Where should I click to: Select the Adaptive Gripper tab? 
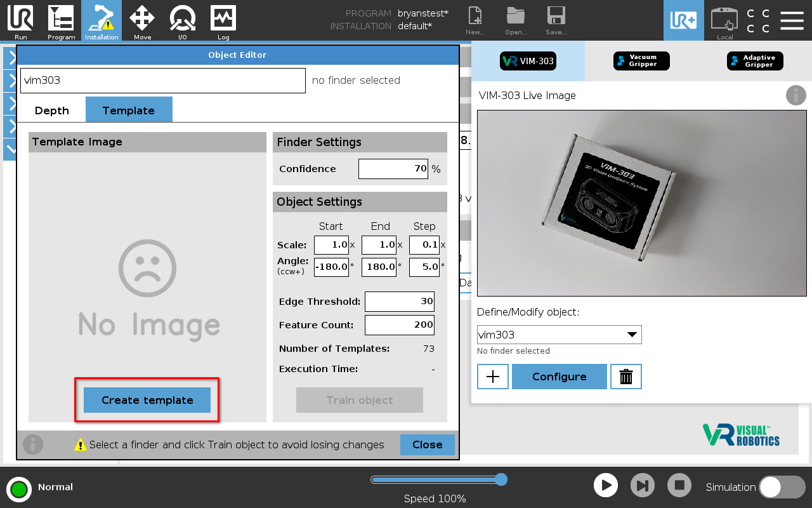click(755, 61)
